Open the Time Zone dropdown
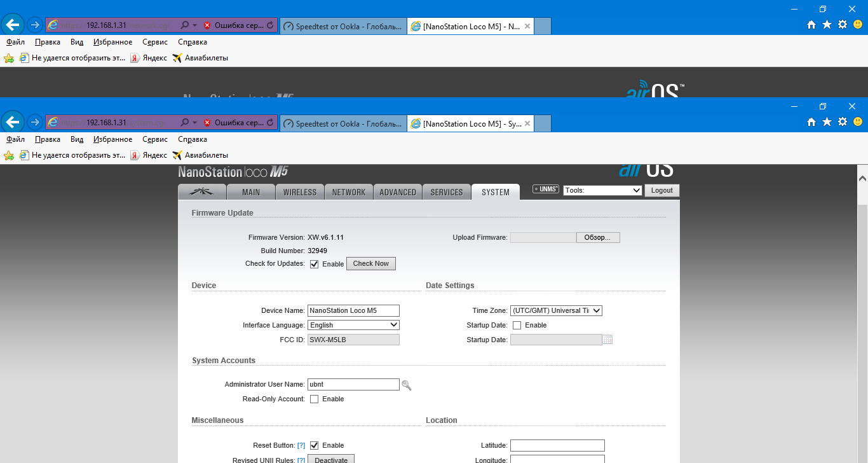868x463 pixels. [x=556, y=310]
